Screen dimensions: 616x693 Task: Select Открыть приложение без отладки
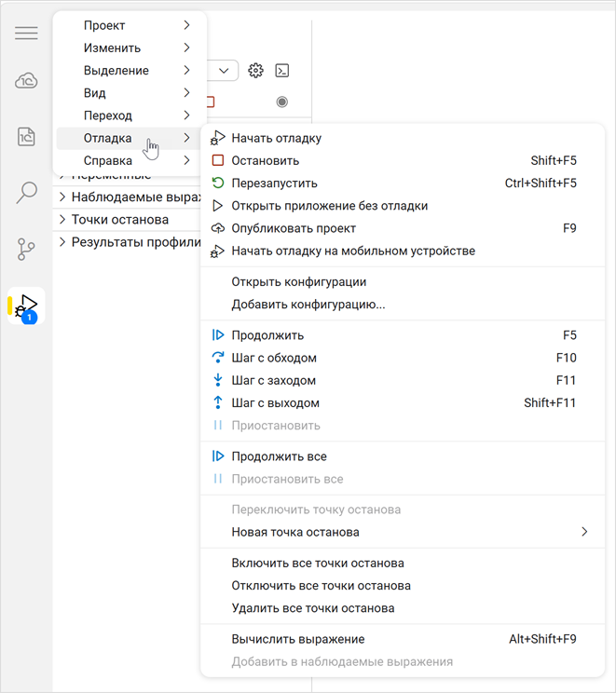pyautogui.click(x=403, y=206)
